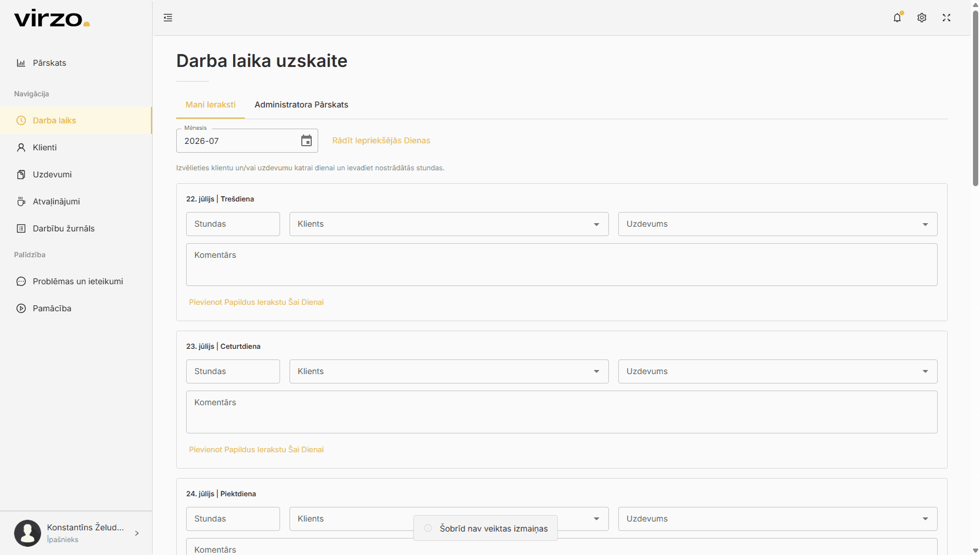Click the Stundas field for 22. jūlijs
The height and width of the screenshot is (555, 980).
pyautogui.click(x=233, y=224)
